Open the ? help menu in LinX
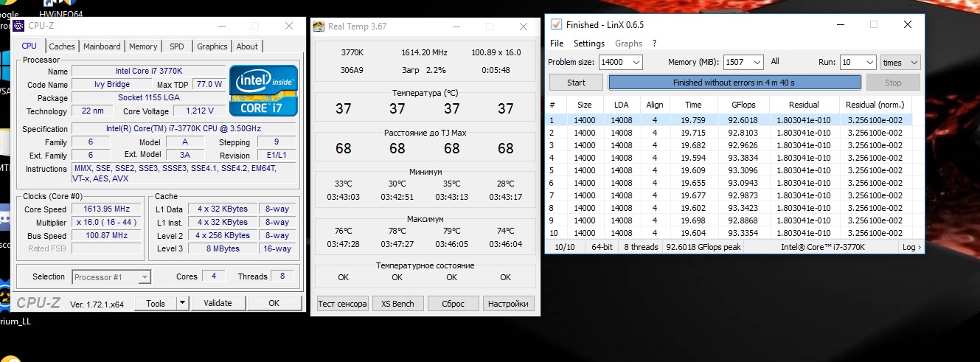The height and width of the screenshot is (362, 980). pos(654,43)
